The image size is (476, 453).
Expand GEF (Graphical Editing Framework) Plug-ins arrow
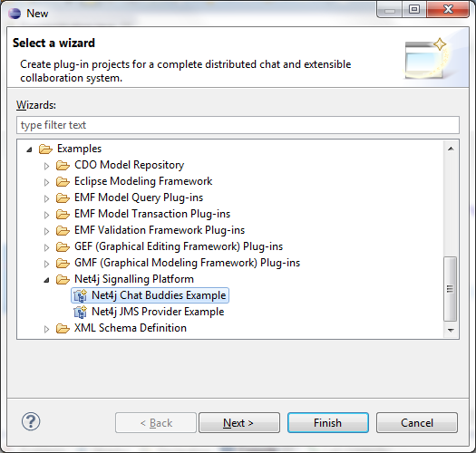click(x=46, y=247)
